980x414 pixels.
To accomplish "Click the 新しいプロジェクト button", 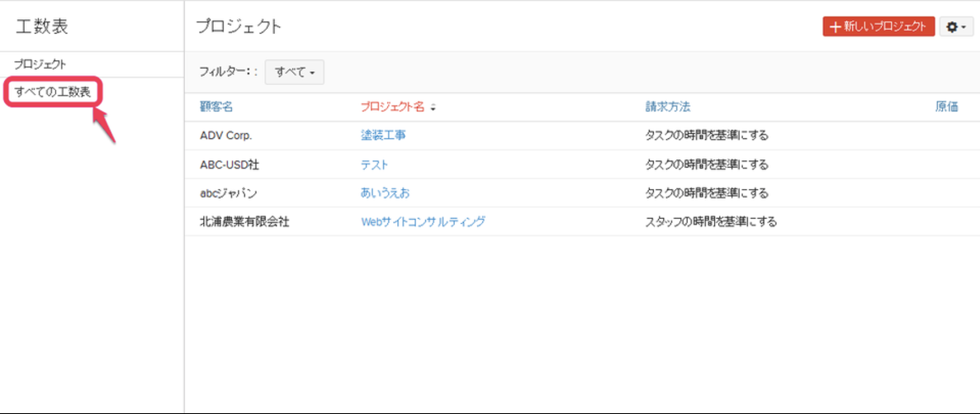I will [878, 26].
